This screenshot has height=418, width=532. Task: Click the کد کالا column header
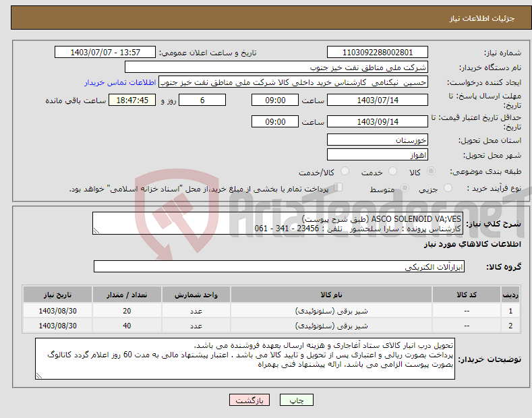pyautogui.click(x=467, y=295)
